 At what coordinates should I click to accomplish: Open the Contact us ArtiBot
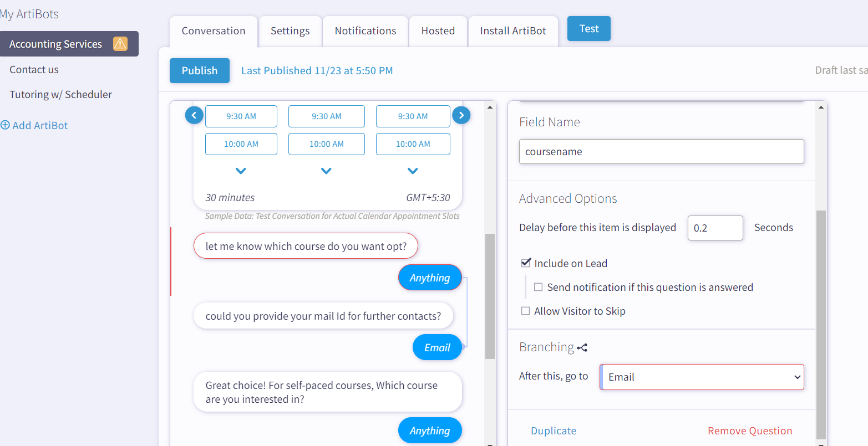pyautogui.click(x=34, y=70)
